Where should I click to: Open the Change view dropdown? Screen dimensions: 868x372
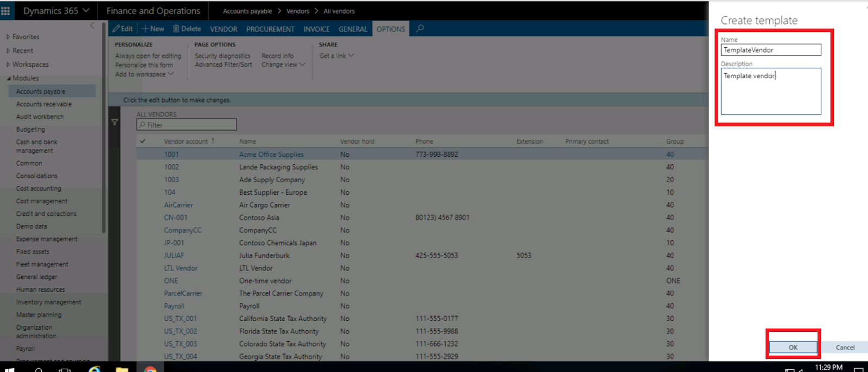283,65
